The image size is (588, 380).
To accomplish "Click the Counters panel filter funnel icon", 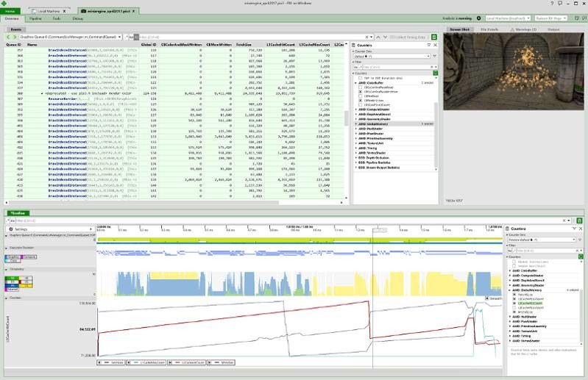I will pos(428,45).
